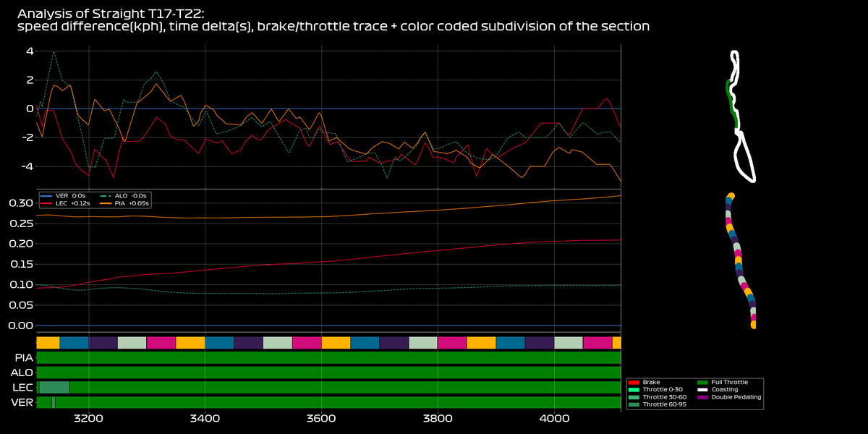Click the subtitle mentioning brake/throttle trace
Image resolution: width=868 pixels, height=434 pixels.
(333, 27)
